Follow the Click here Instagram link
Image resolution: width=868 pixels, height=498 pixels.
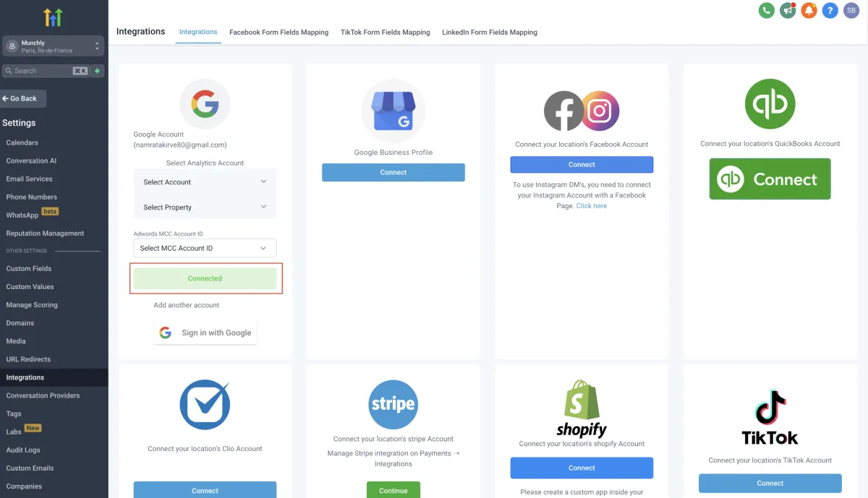pos(592,206)
